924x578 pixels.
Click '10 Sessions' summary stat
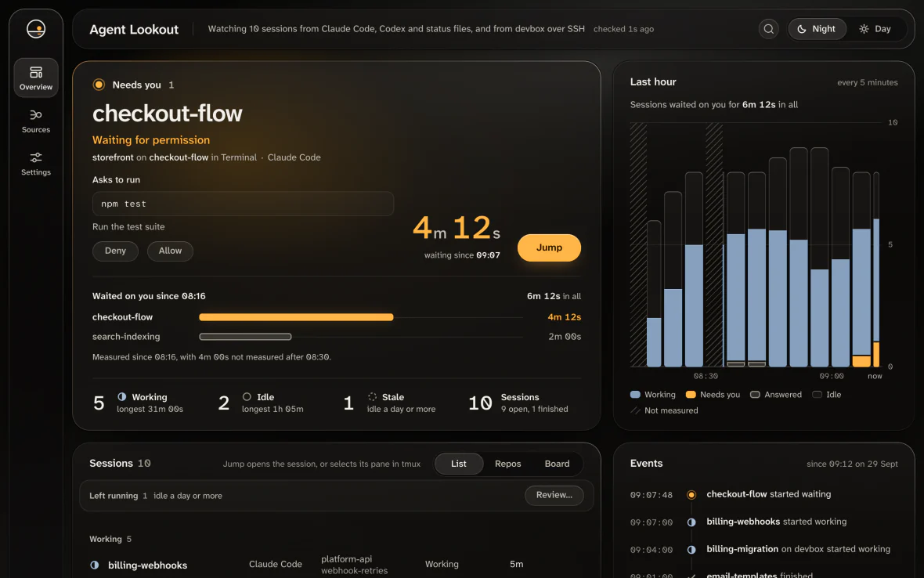coord(518,403)
